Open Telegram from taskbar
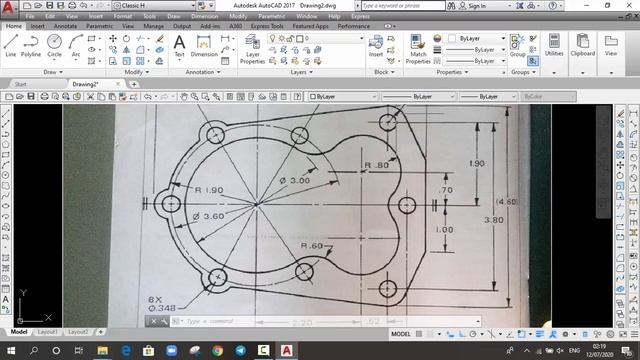 tap(240, 350)
